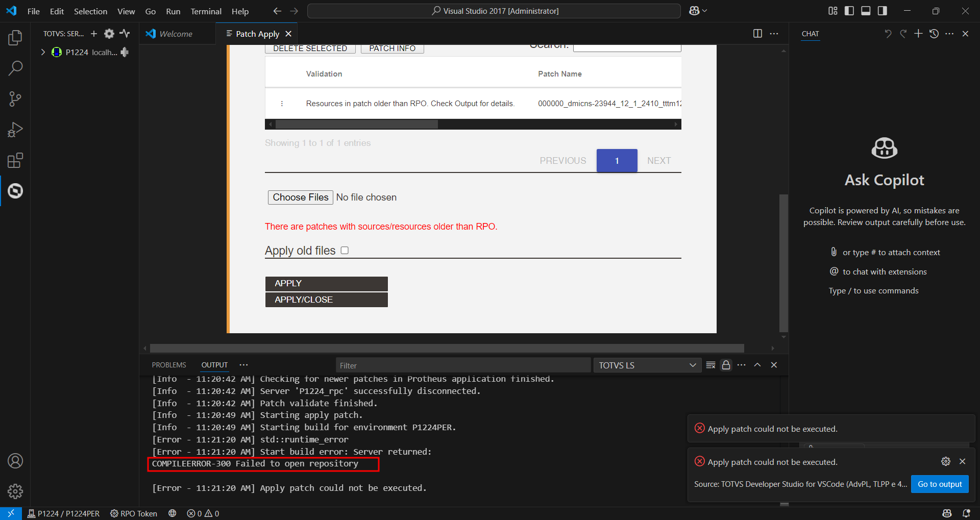Screen dimensions: 980x520
Task: Toggle Auto Scroll lock in the output panel
Action: coord(726,365)
